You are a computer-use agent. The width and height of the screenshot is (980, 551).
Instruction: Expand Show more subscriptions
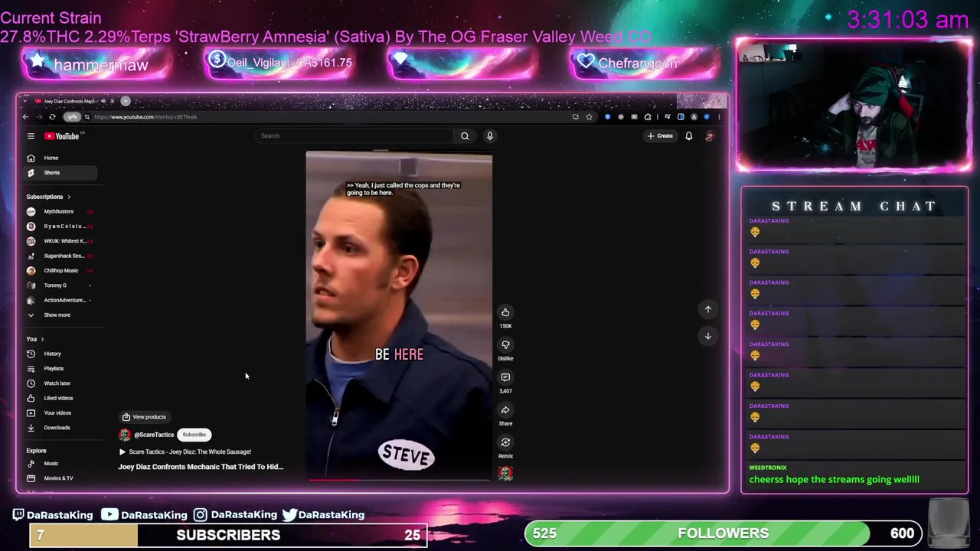[61, 315]
